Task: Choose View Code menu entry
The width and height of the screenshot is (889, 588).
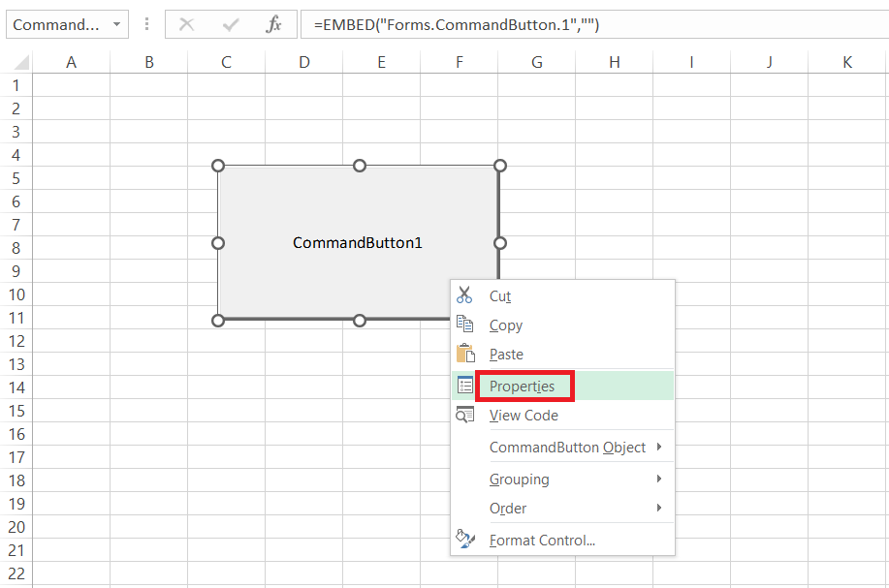Action: (524, 416)
